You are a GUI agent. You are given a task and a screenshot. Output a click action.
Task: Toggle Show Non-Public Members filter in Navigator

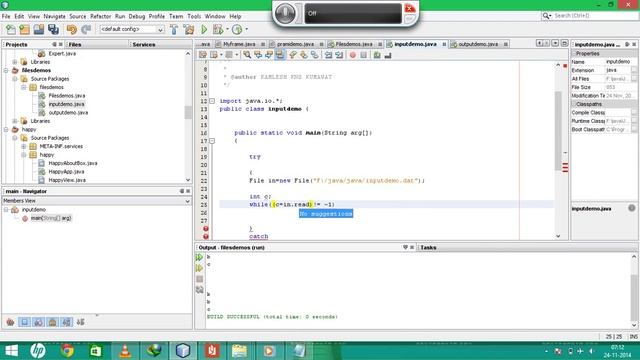53,322
